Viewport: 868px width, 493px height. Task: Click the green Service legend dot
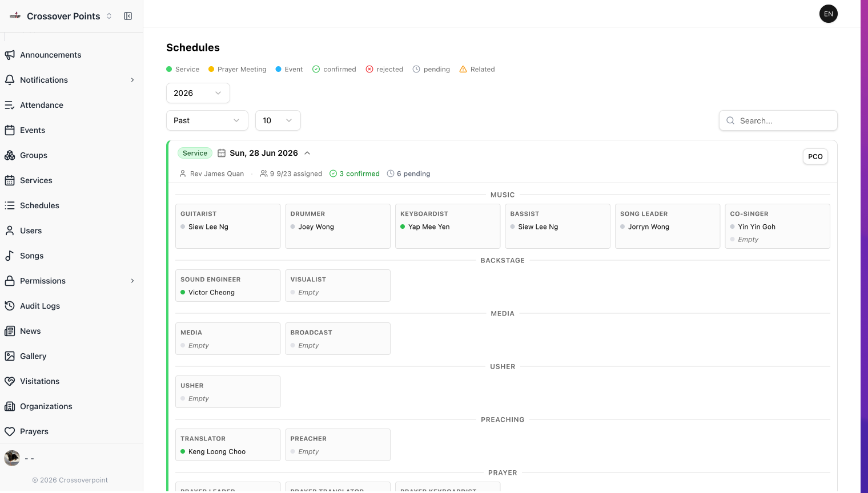click(169, 69)
